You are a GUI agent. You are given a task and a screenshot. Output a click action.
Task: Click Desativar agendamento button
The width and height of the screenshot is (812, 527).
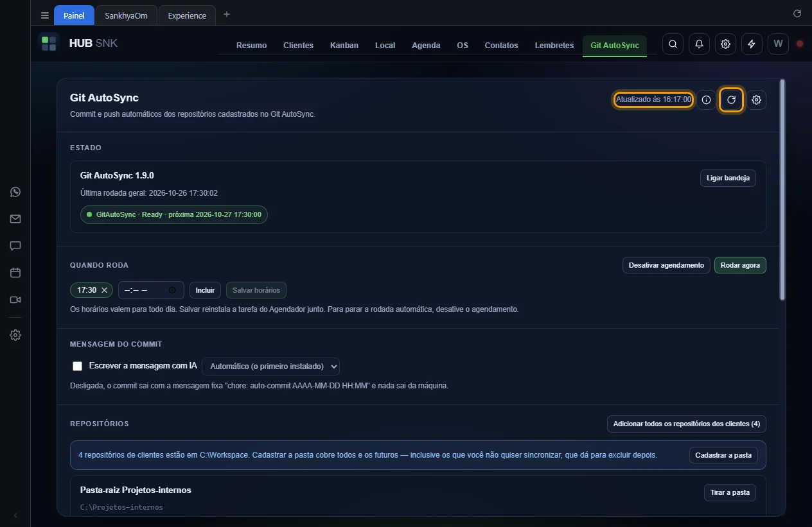click(666, 265)
